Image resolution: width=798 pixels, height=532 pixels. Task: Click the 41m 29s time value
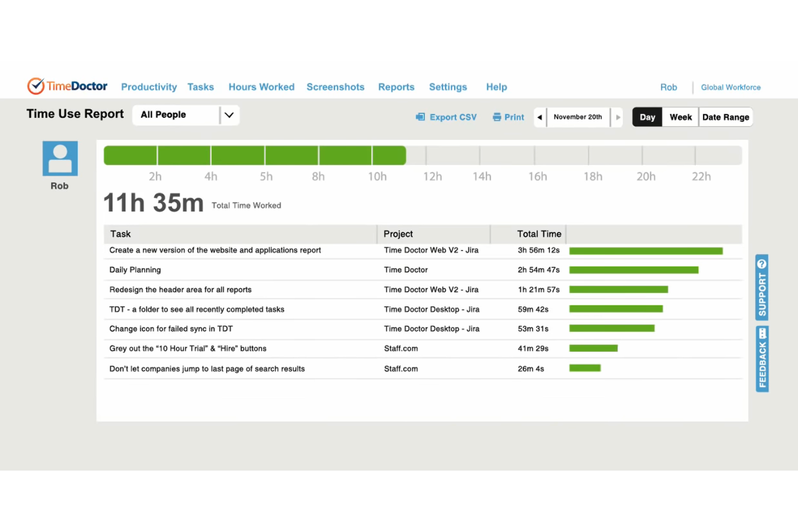[533, 349]
